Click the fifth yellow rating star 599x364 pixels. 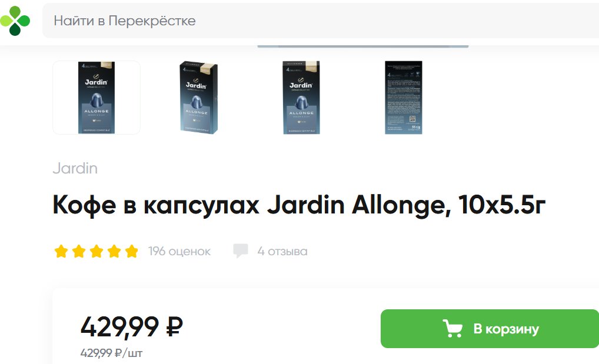[x=131, y=251]
